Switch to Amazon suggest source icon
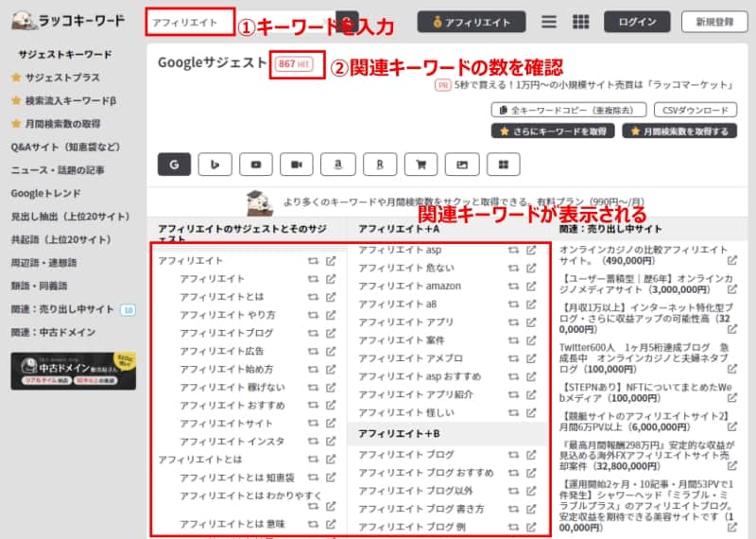Screen dimensions: 756x539 click(x=338, y=165)
